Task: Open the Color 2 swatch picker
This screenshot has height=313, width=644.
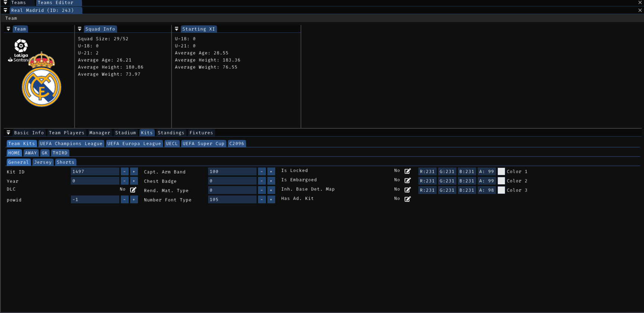Action: 501,181
